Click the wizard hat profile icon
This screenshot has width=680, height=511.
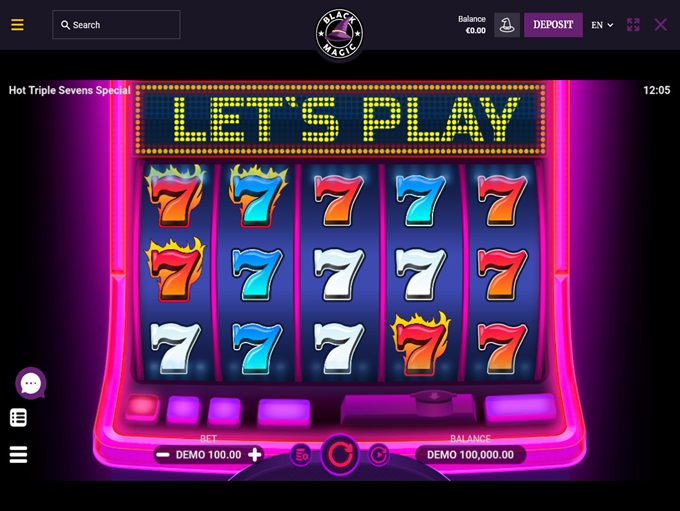coord(507,25)
